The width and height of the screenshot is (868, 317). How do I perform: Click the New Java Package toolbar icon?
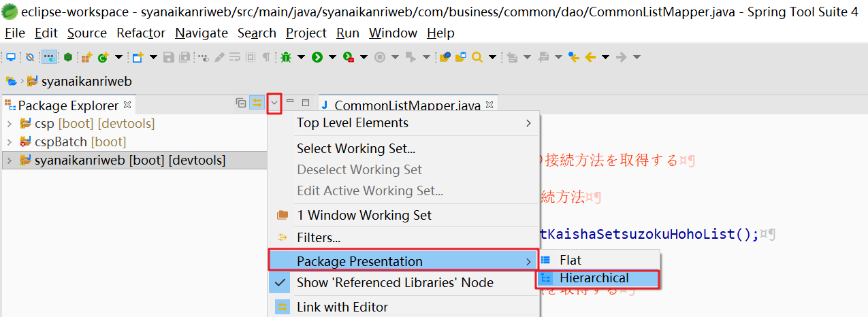tap(86, 57)
